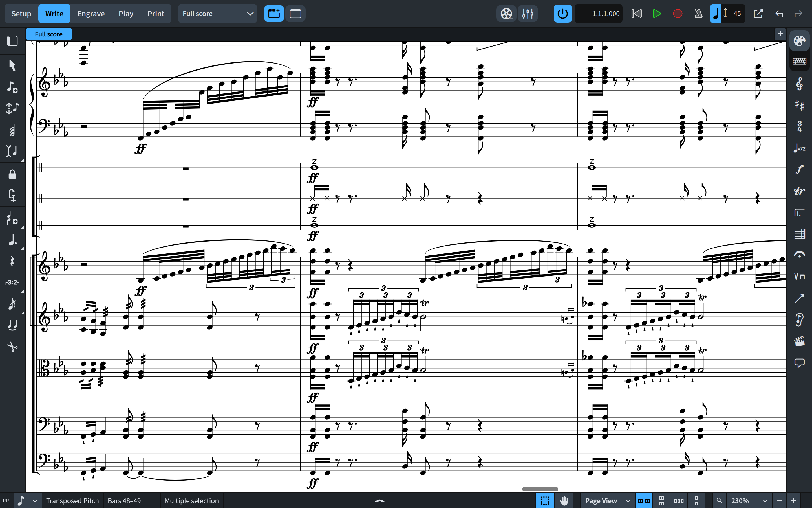Select the Rests tool

[x=12, y=261]
